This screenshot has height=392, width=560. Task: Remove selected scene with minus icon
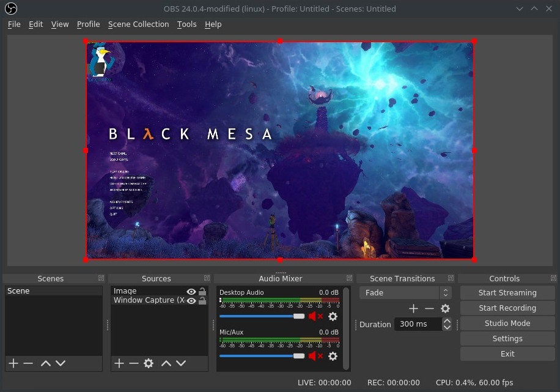28,363
